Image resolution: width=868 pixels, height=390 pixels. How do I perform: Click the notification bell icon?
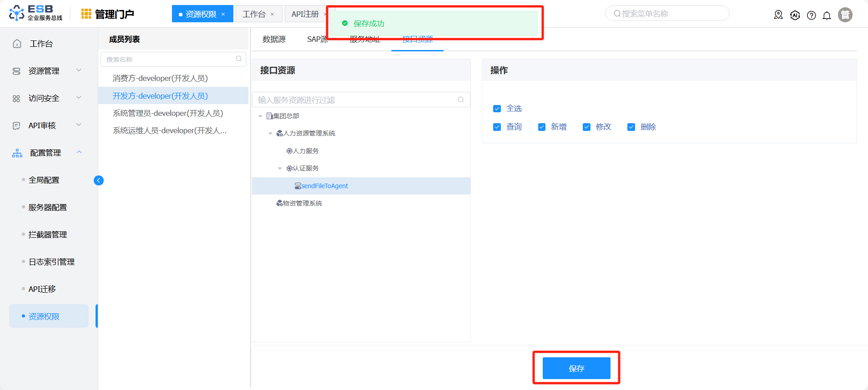[x=827, y=15]
